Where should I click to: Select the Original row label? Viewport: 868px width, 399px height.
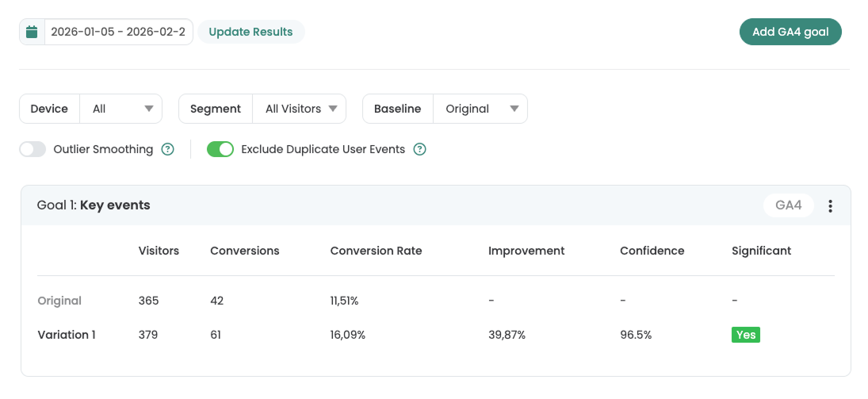(59, 301)
